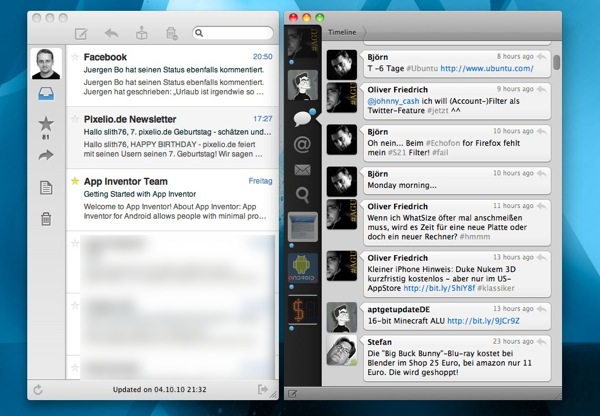600x416 pixels.
Task: Open the bit.ly/9JCr9Z link
Action: [x=483, y=321]
